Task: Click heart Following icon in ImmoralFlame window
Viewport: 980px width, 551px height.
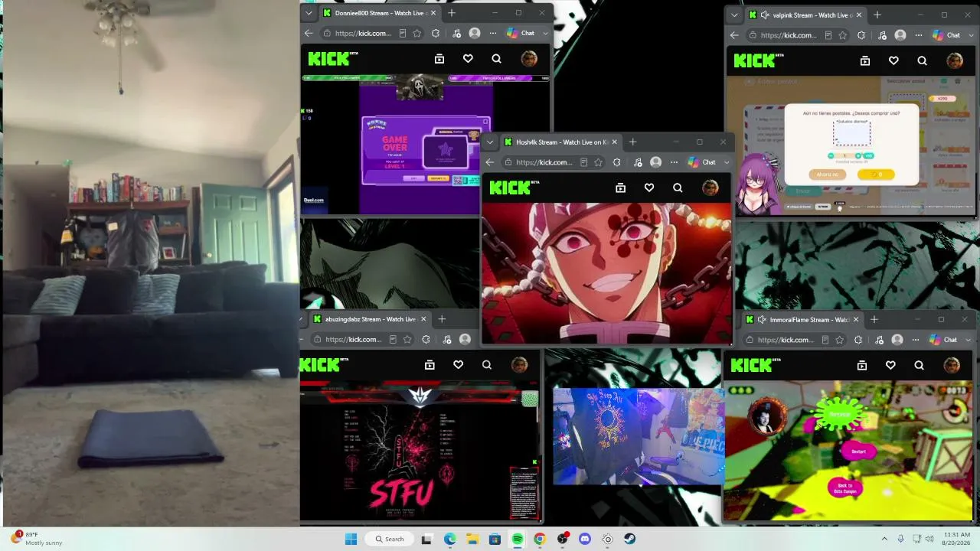Action: [890, 366]
